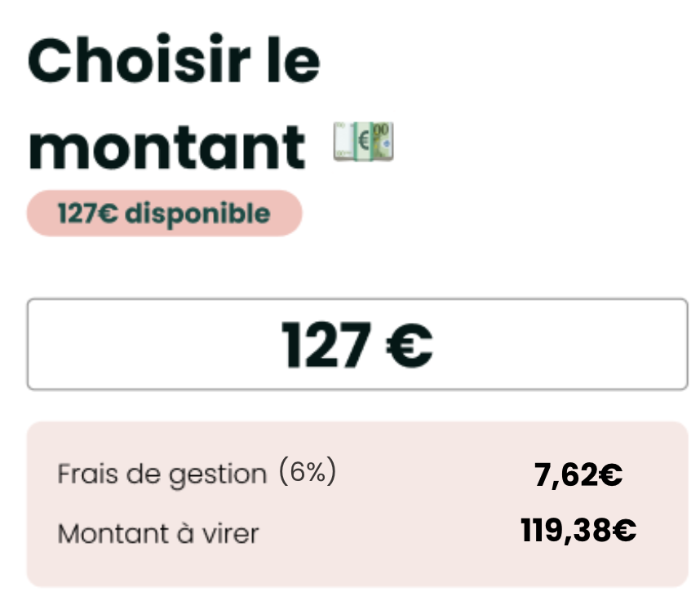Image resolution: width=700 pixels, height=600 pixels.
Task: Click the number 127 in the amount field
Action: coord(326,344)
